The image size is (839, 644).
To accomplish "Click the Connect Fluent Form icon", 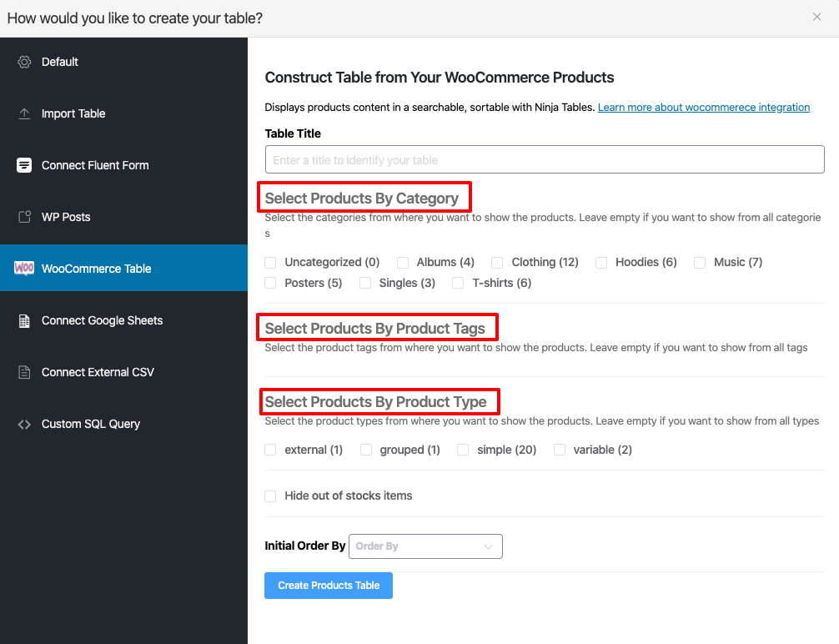I will click(24, 165).
